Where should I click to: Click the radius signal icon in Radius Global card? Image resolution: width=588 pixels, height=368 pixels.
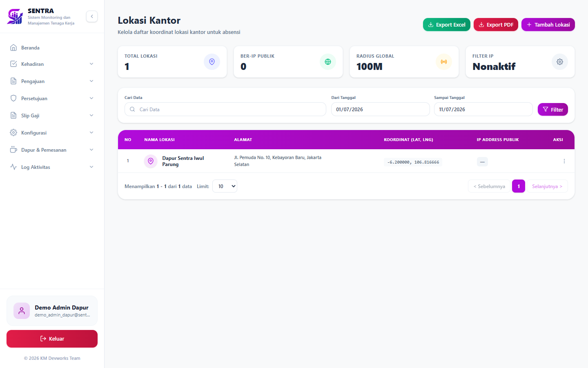coord(444,62)
